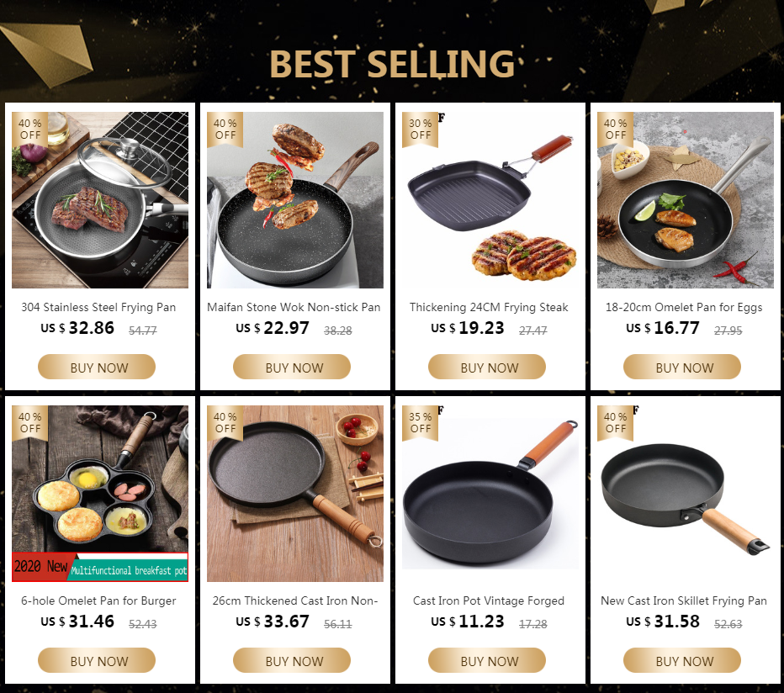This screenshot has height=693, width=784.
Task: Open the stainless steel pan with steak image
Action: pos(100,200)
